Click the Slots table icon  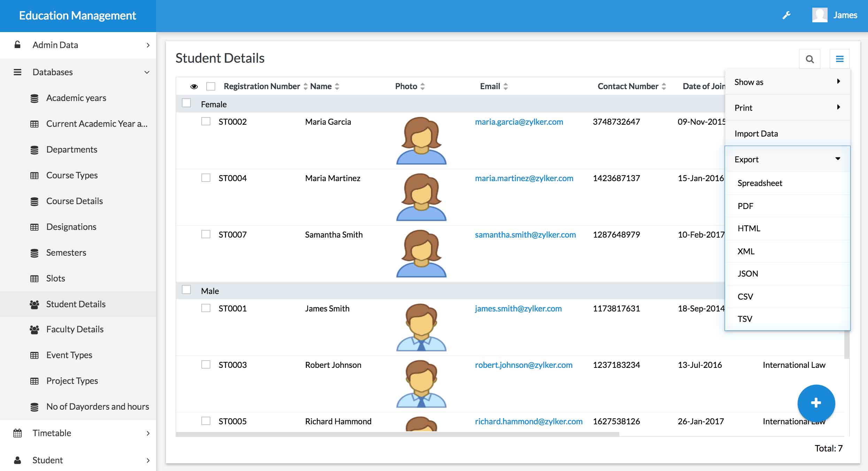34,279
